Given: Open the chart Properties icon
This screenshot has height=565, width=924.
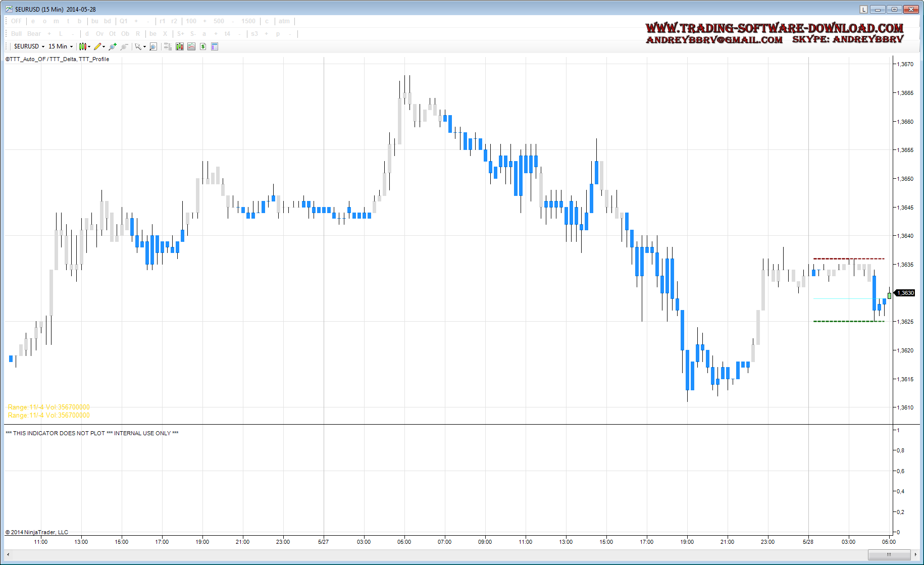Looking at the screenshot, I should 215,46.
